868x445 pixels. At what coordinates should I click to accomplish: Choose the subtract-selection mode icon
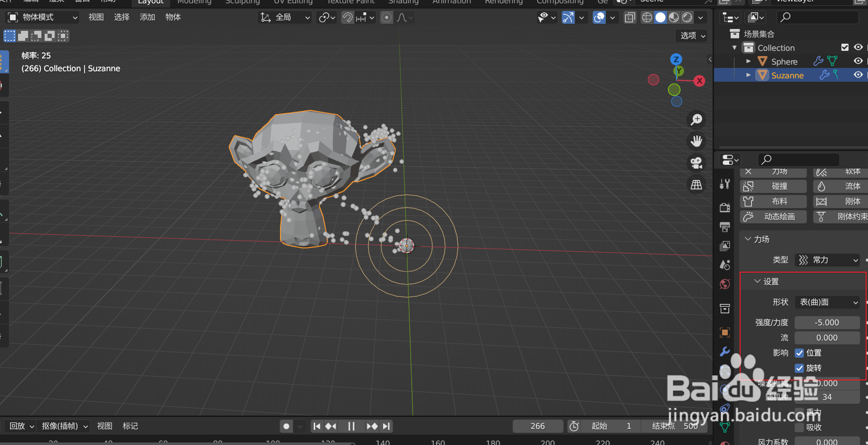tap(36, 36)
